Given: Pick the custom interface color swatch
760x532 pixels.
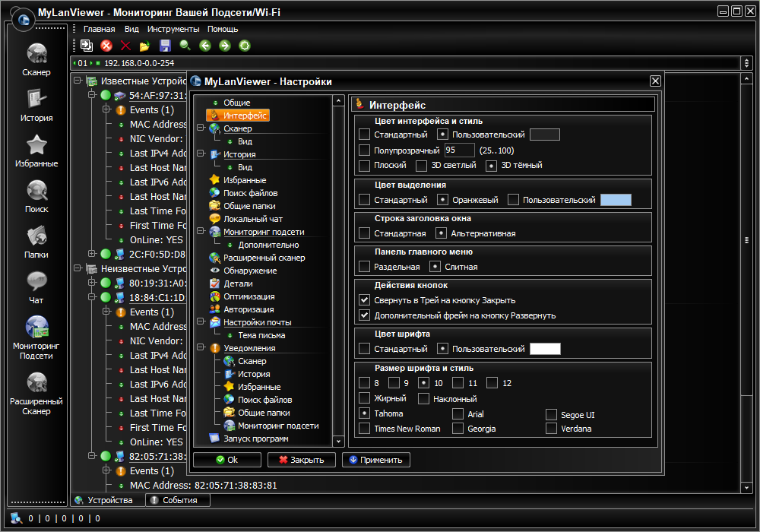Looking at the screenshot, I should click(545, 135).
